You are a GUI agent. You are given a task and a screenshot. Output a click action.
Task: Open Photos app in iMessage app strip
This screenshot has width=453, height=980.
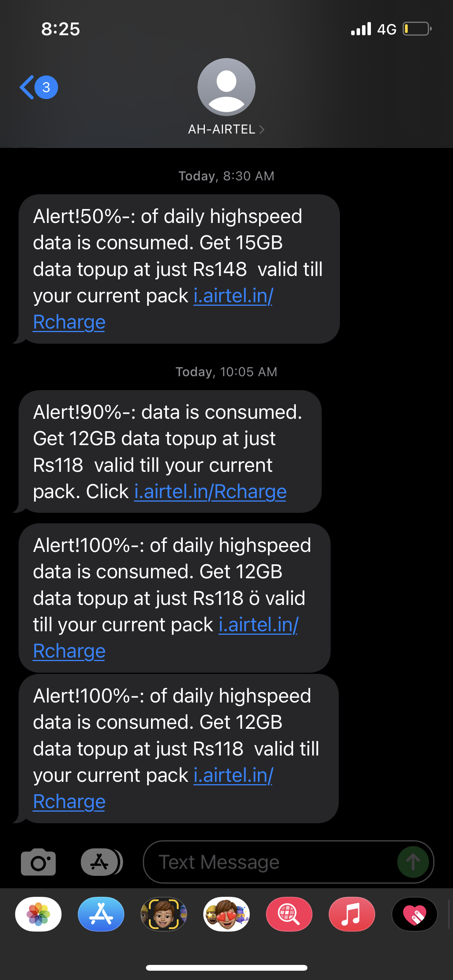tap(38, 914)
